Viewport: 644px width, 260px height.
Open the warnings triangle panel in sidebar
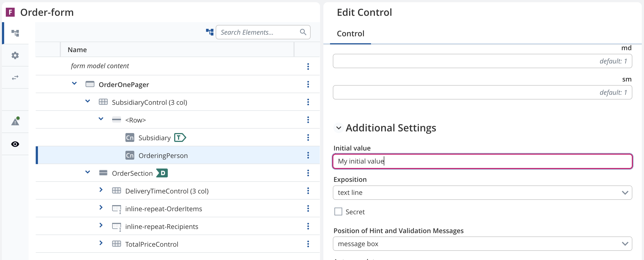point(15,121)
